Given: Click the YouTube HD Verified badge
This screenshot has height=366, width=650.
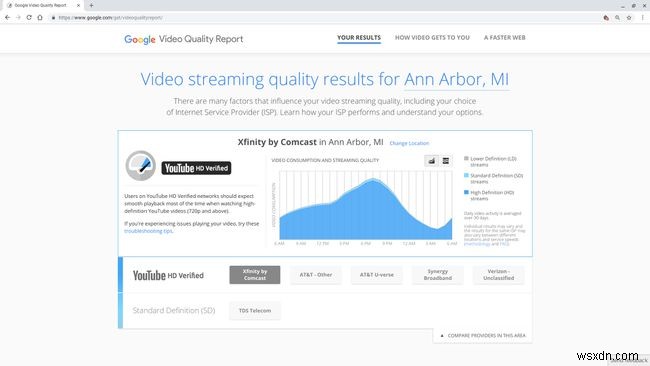Looking at the screenshot, I should pos(196,168).
